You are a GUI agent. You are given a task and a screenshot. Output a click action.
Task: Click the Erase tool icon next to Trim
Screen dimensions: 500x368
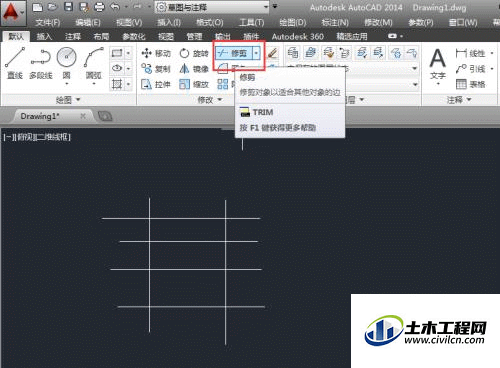[272, 53]
